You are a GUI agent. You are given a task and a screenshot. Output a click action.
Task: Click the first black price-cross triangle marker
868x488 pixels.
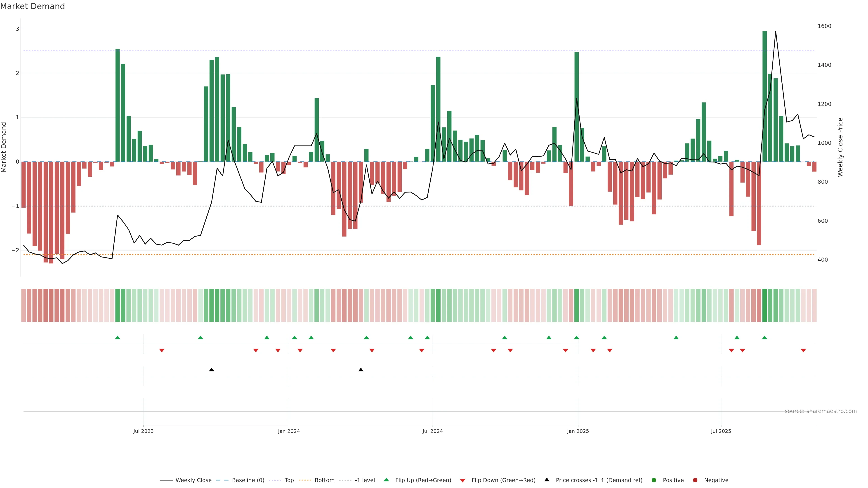coord(212,370)
